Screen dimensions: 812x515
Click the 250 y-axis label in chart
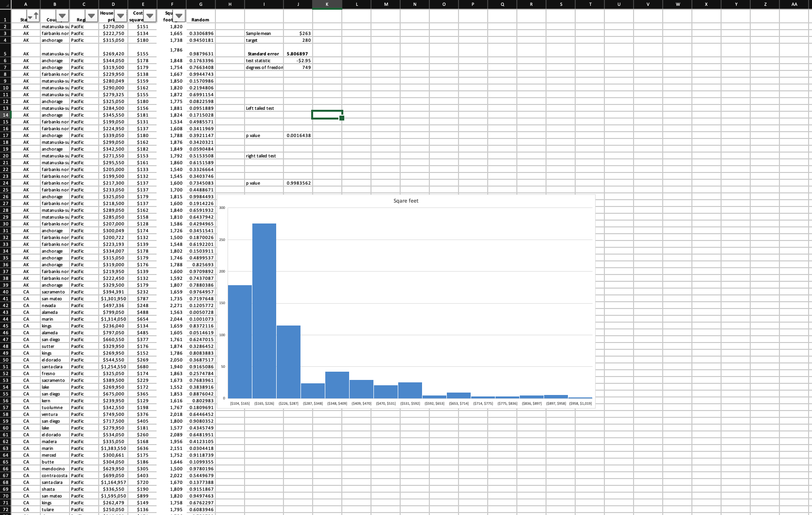click(222, 240)
